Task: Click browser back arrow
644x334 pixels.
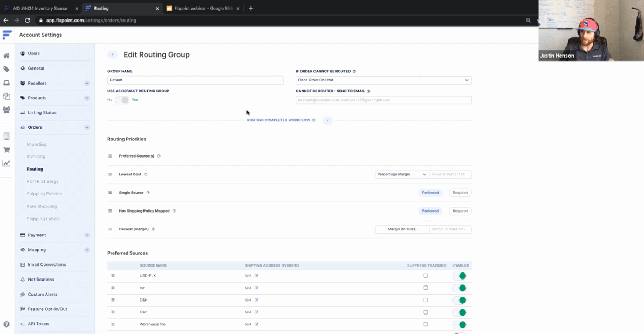Action: (6, 20)
